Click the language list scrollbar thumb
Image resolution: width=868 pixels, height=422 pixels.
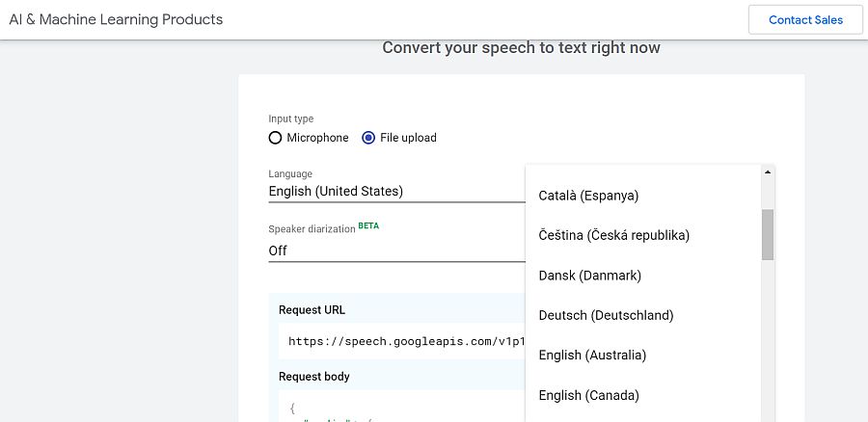768,234
